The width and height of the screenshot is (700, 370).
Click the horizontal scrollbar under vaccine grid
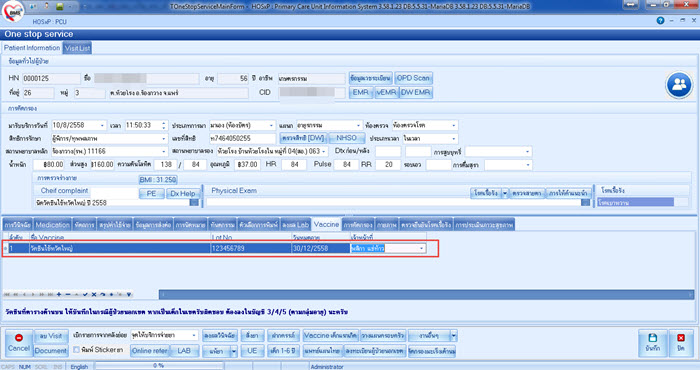click(426, 295)
